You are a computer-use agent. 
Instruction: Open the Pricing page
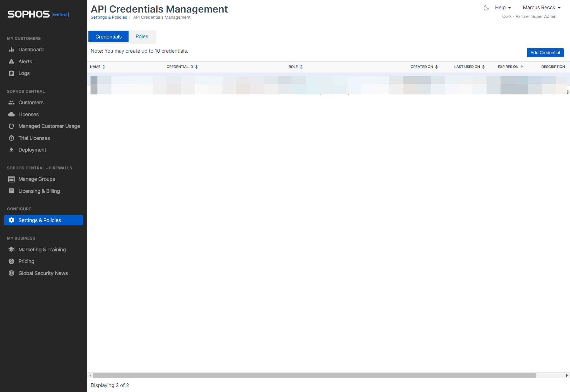(26, 261)
